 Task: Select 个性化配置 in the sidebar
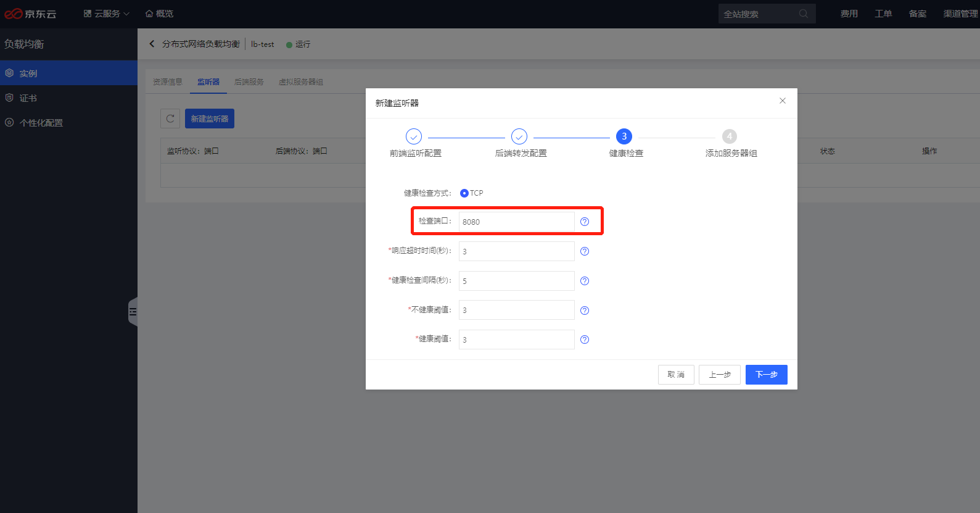(x=68, y=122)
